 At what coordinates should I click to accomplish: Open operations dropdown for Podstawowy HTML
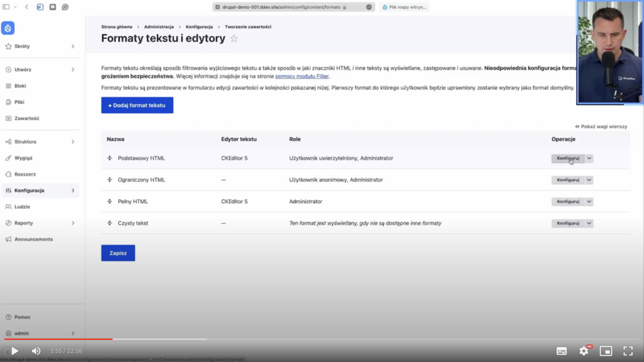589,158
